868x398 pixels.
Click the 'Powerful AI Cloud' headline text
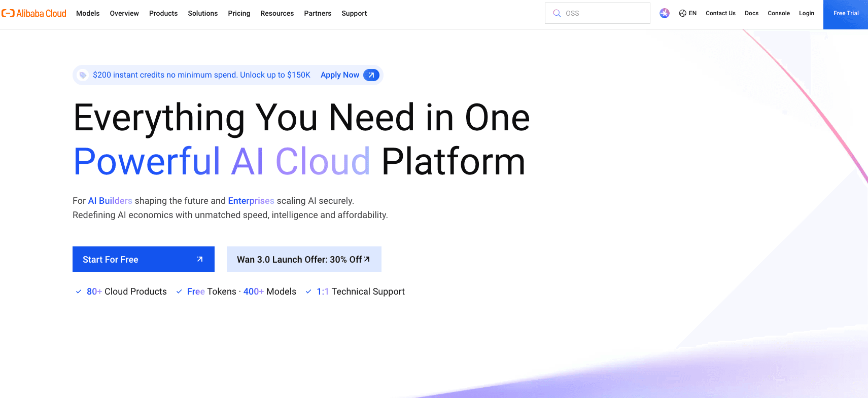pos(222,162)
